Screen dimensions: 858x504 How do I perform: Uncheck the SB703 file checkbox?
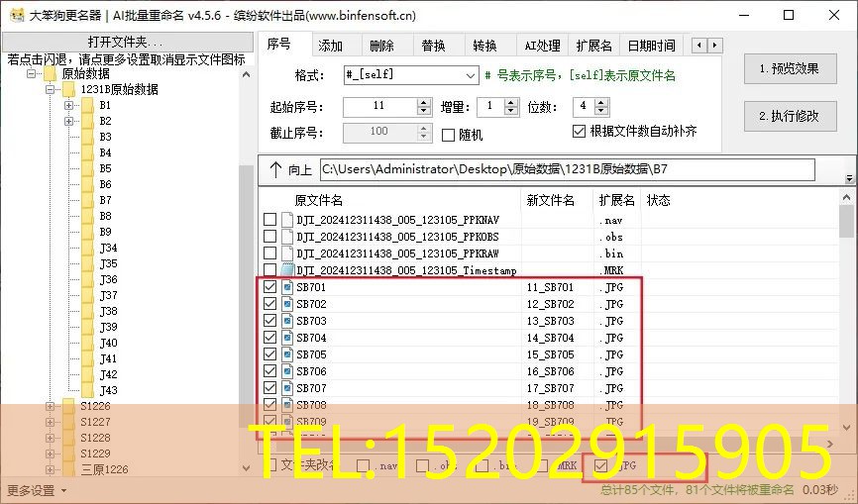[270, 321]
